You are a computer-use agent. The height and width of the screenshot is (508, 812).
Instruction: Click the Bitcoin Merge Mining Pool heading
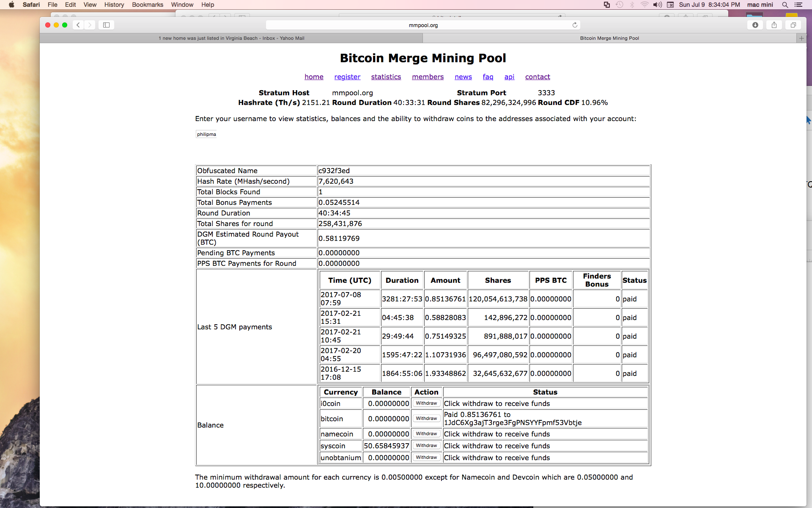(x=423, y=58)
